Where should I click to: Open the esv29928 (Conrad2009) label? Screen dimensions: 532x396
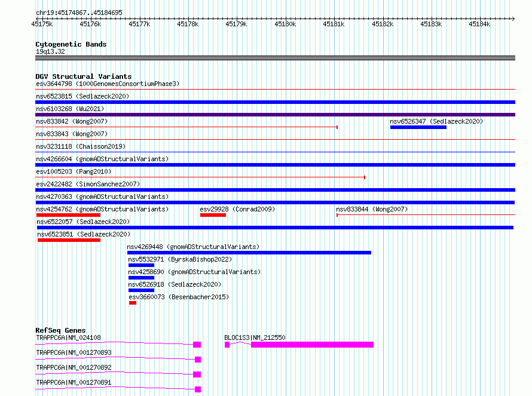[237, 209]
